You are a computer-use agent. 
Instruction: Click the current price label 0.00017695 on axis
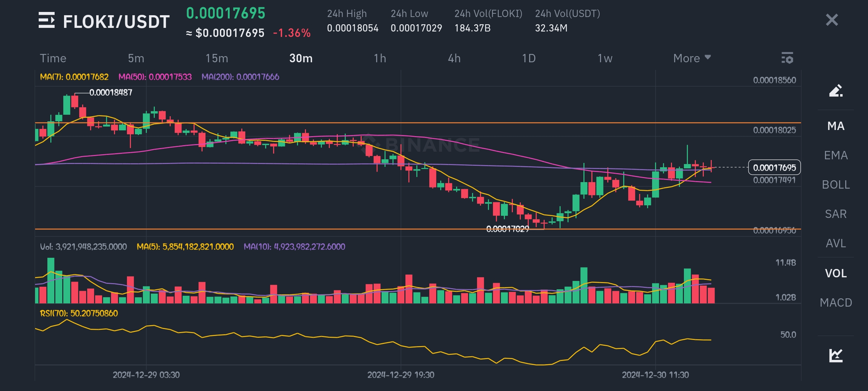point(774,168)
